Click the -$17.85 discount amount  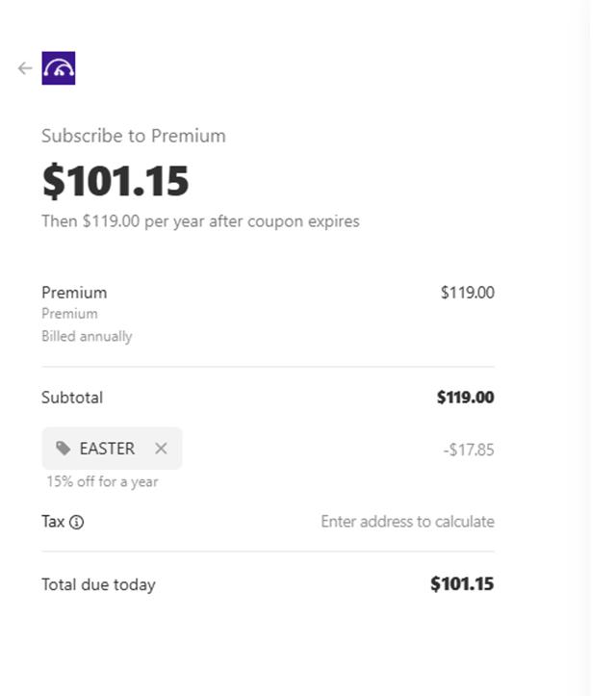point(469,450)
